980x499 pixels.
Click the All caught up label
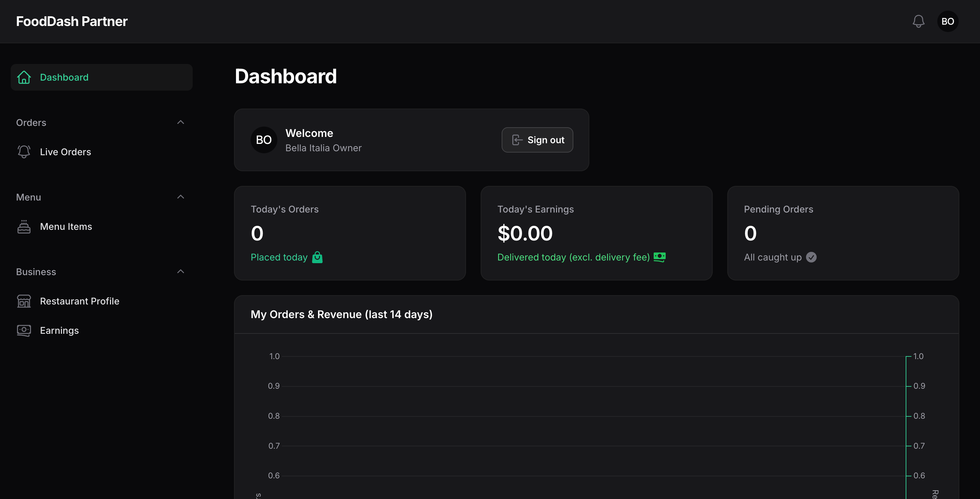tap(773, 257)
